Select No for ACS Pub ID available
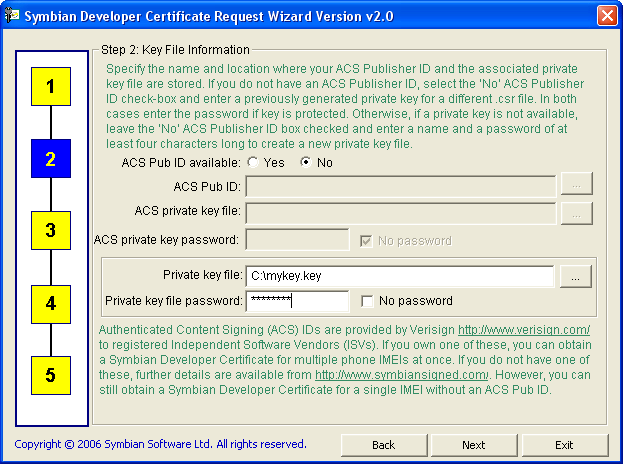The image size is (623, 464). click(306, 162)
